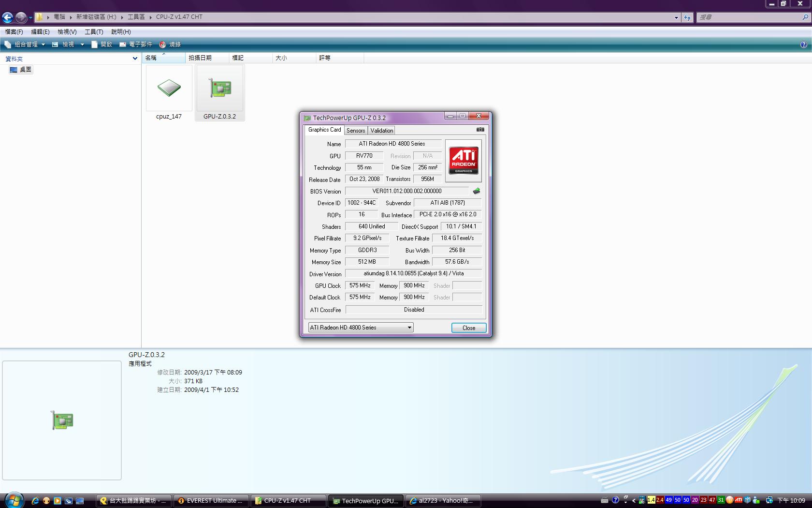
Task: Click the keyboard icon in the tray
Action: tap(604, 501)
